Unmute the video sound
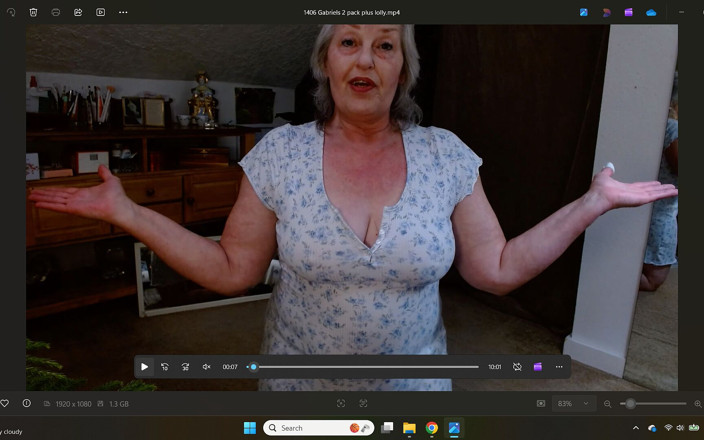The width and height of the screenshot is (704, 440). [206, 367]
